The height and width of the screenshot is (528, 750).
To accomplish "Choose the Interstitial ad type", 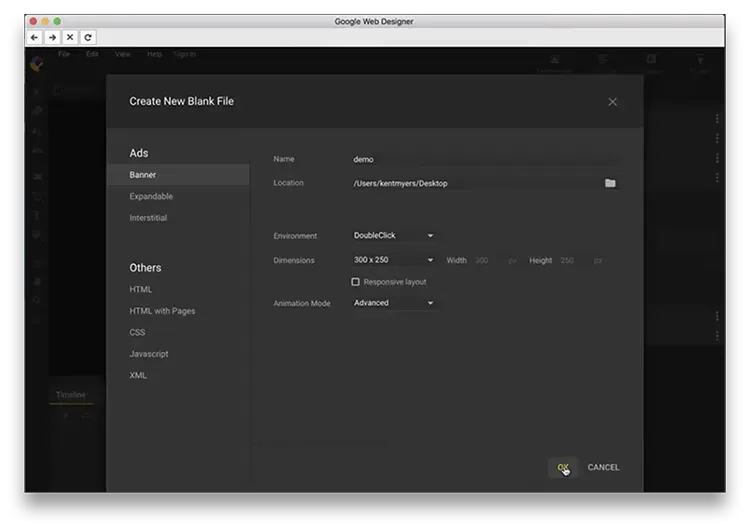I will coord(148,218).
